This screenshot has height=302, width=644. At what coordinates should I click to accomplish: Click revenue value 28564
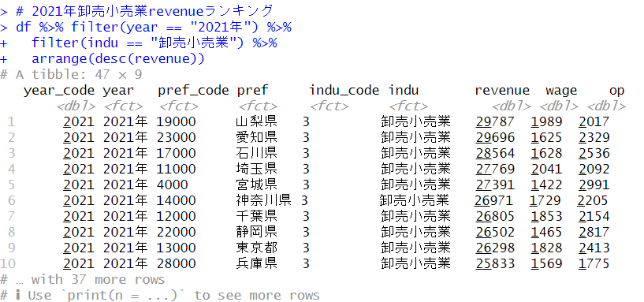495,153
